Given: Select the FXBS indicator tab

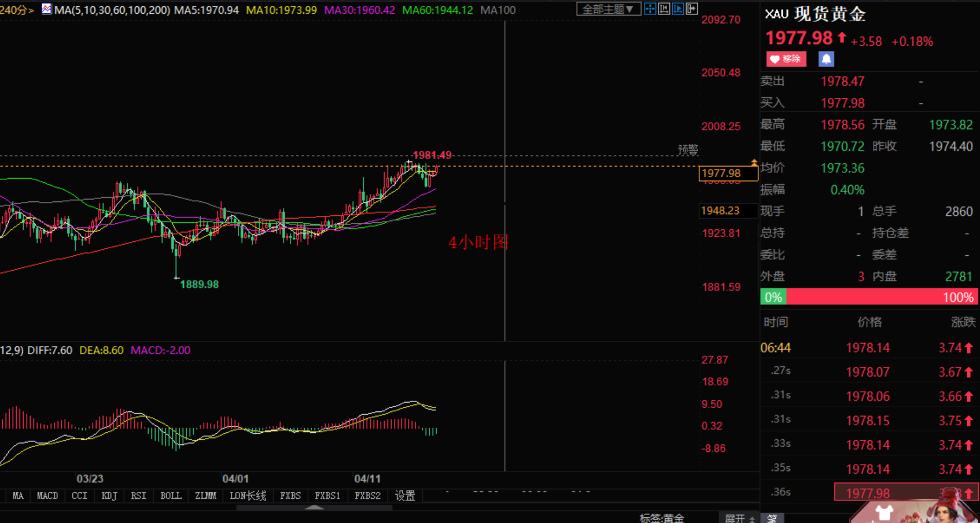Looking at the screenshot, I should [290, 496].
